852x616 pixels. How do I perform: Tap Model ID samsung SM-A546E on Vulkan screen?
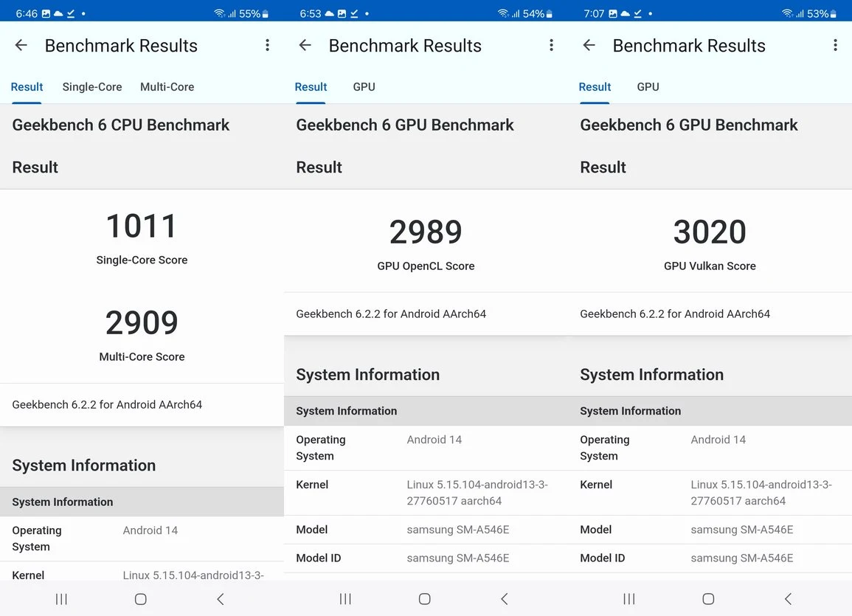(x=741, y=558)
